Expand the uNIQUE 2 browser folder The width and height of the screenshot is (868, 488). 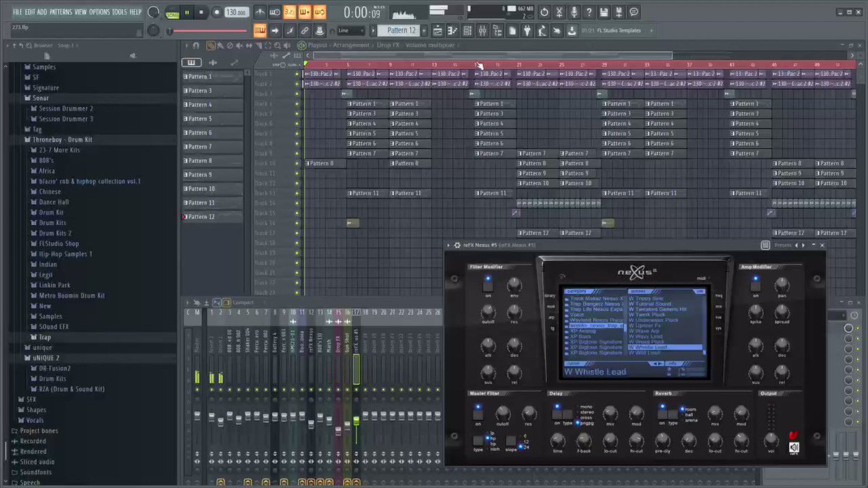click(x=45, y=358)
